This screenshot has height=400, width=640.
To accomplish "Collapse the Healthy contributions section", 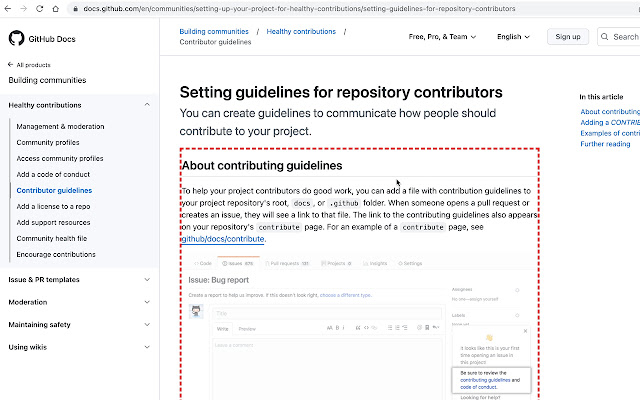I will pos(147,105).
